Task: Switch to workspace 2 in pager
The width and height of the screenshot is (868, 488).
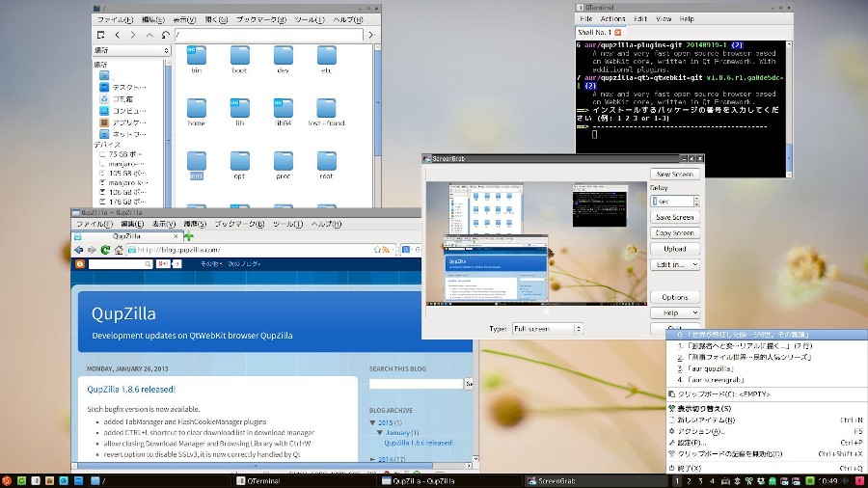Action: (689, 481)
